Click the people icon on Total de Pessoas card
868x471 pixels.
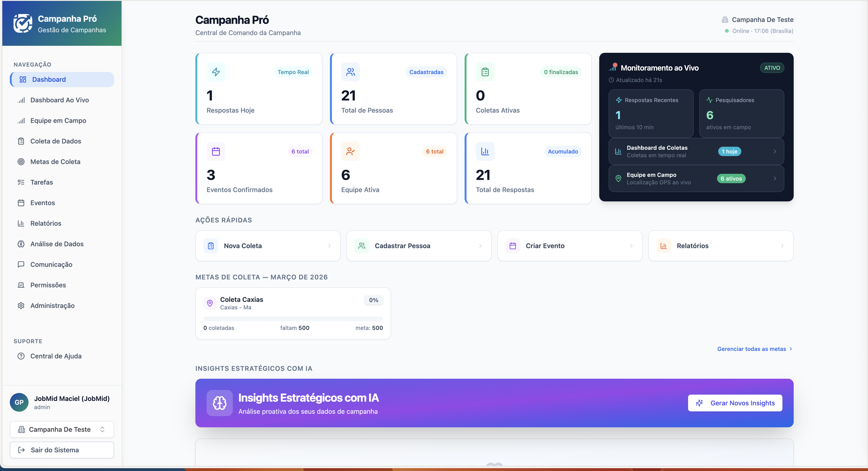coord(350,72)
